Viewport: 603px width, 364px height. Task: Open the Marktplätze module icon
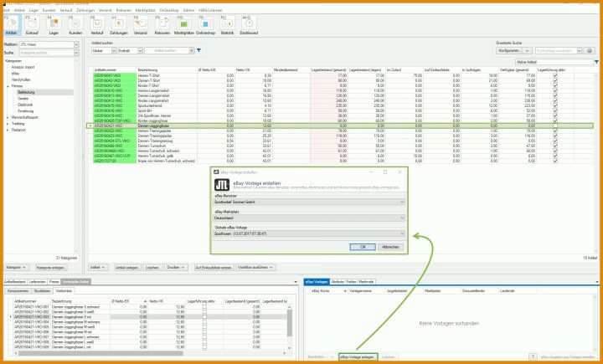tap(183, 25)
